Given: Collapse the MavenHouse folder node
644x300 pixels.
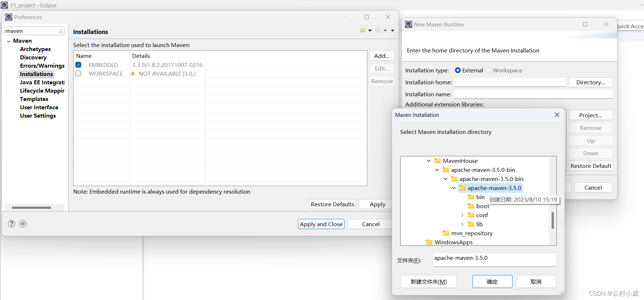Looking at the screenshot, I should 429,161.
